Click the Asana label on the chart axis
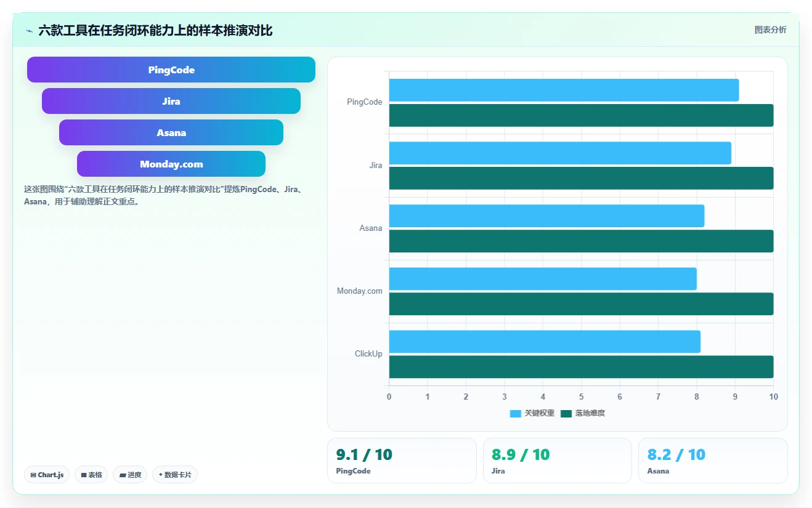The height and width of the screenshot is (508, 812). coord(371,228)
